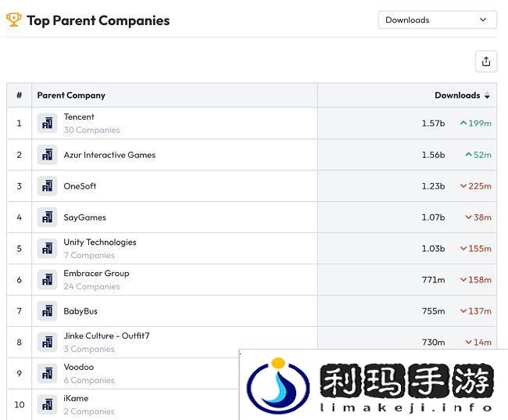
Task: Expand Tencent's 30 Companies list
Action: (x=91, y=131)
